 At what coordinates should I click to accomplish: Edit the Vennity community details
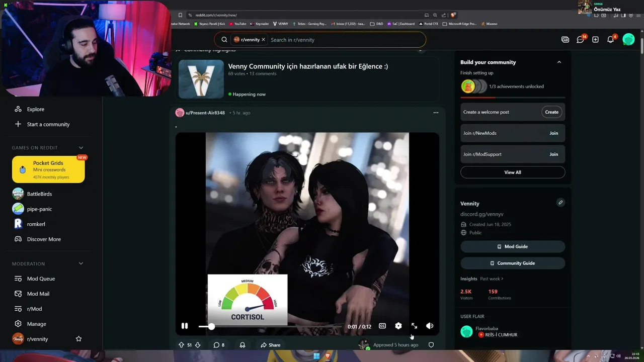560,203
